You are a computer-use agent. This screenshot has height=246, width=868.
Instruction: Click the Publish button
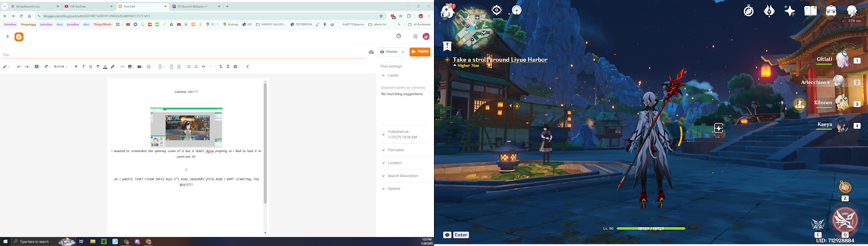click(420, 52)
